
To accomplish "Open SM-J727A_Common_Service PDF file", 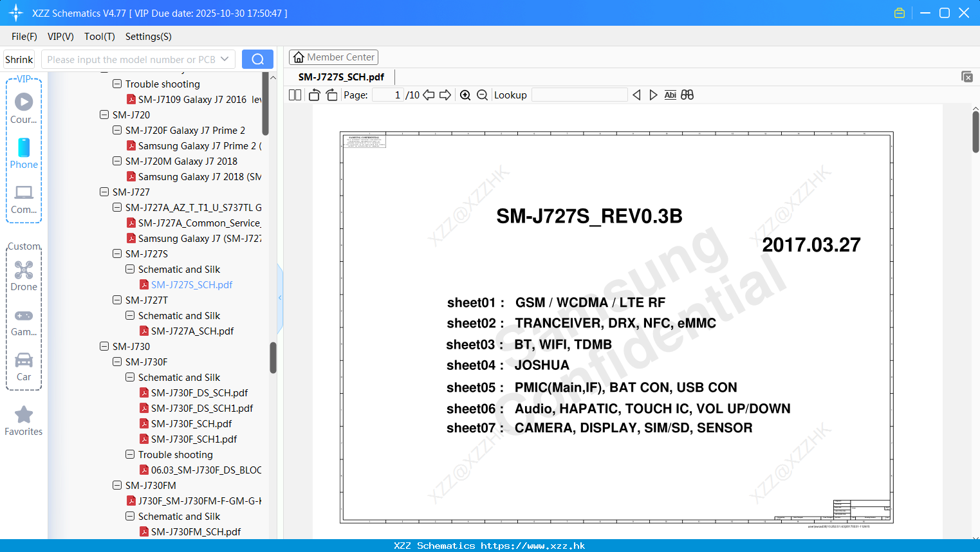I will [194, 223].
